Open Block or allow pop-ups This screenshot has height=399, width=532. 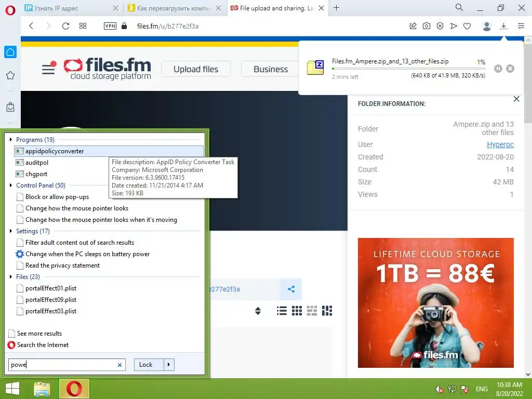coord(57,197)
